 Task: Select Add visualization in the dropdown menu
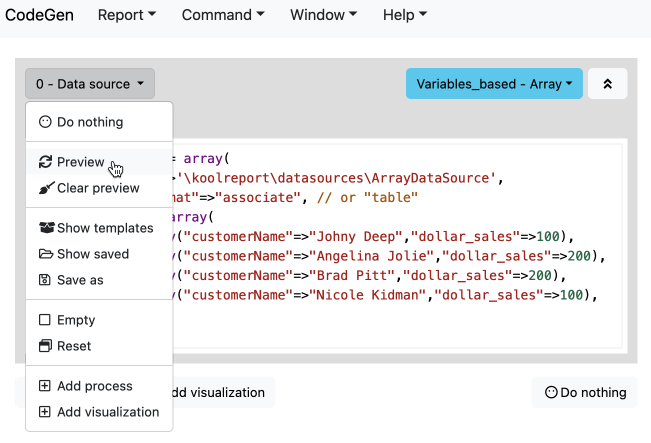point(99,412)
